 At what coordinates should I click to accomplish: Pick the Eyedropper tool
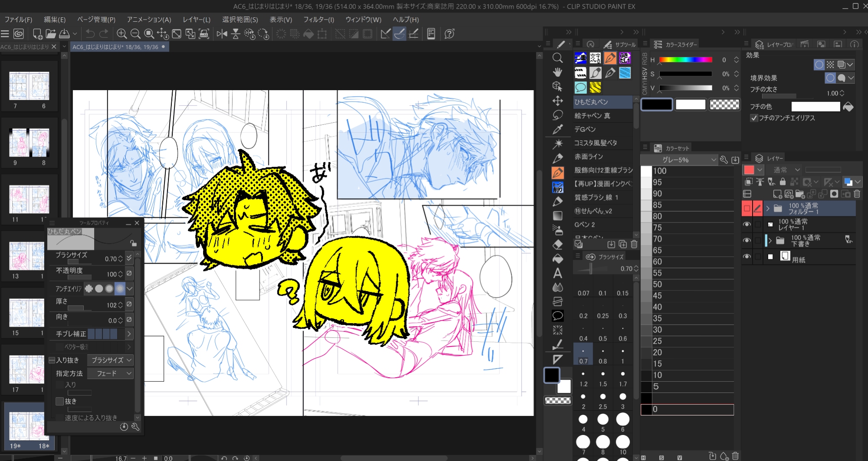click(558, 130)
